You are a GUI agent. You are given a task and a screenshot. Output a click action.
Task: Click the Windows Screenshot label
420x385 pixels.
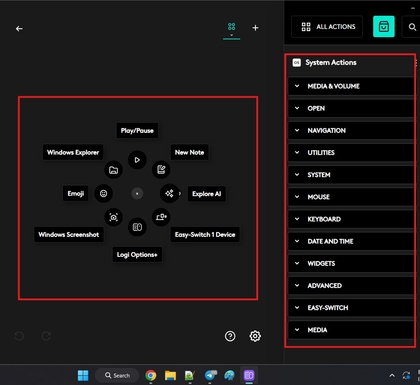pos(69,235)
